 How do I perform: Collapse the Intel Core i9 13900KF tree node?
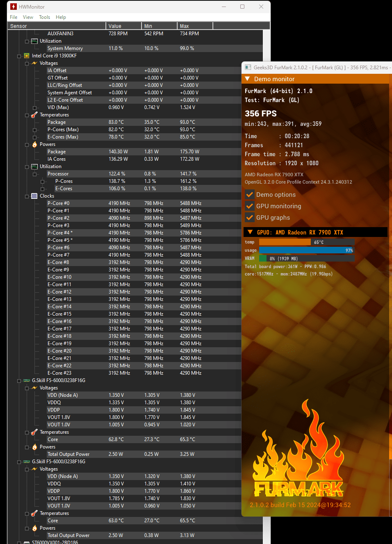click(19, 56)
